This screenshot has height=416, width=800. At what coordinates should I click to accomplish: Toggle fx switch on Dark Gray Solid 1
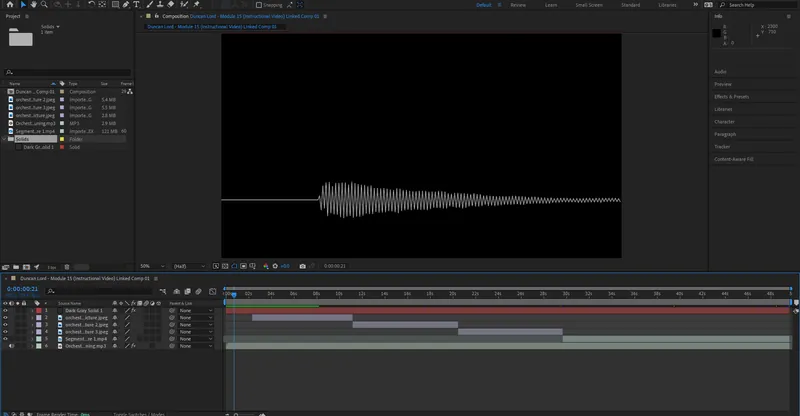[x=134, y=310]
